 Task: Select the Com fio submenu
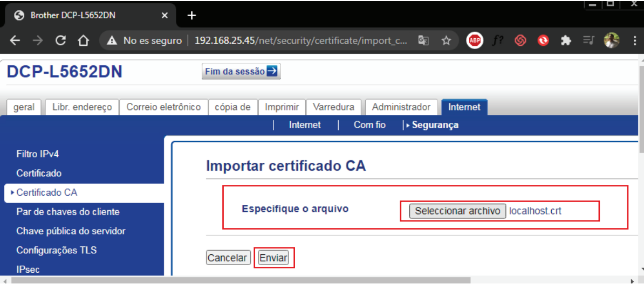[369, 125]
